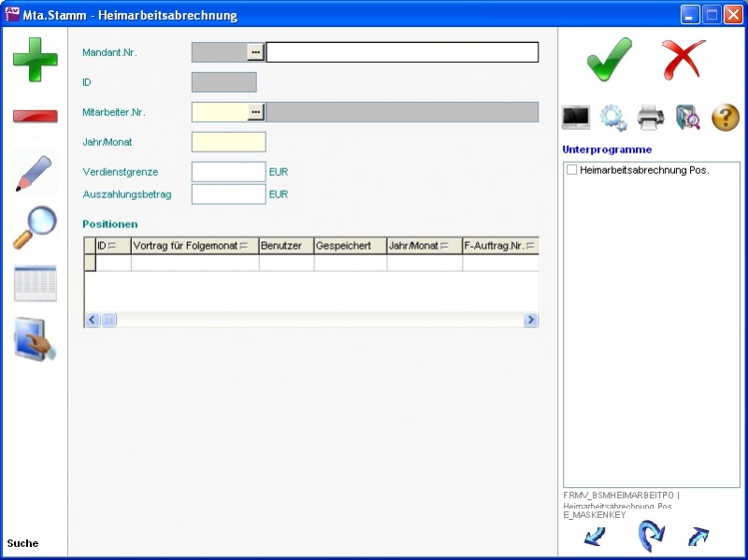Image resolution: width=748 pixels, height=560 pixels.
Task: Select the pencil edit icon
Action: [35, 172]
